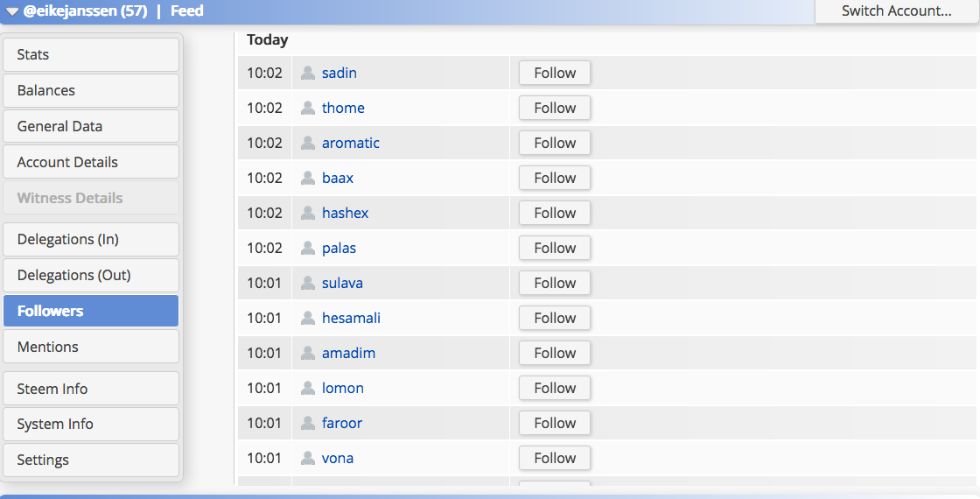Click the avatar icon beside hashex
The width and height of the screenshot is (980, 499).
(308, 213)
